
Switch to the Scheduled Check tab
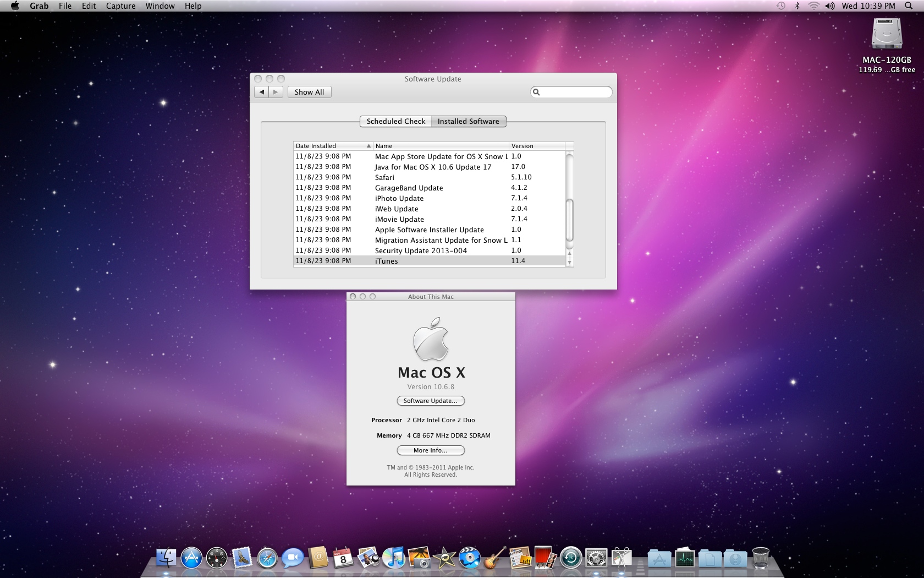click(395, 121)
